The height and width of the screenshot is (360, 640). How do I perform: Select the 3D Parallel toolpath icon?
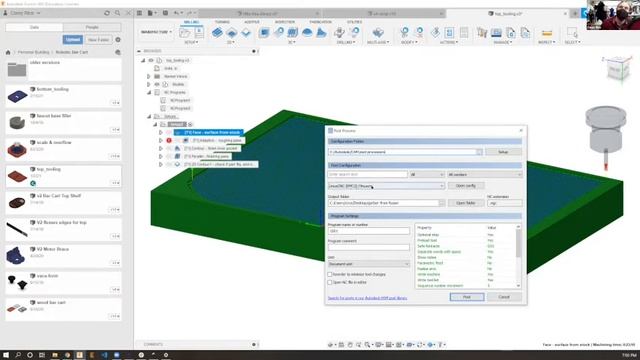point(293,33)
